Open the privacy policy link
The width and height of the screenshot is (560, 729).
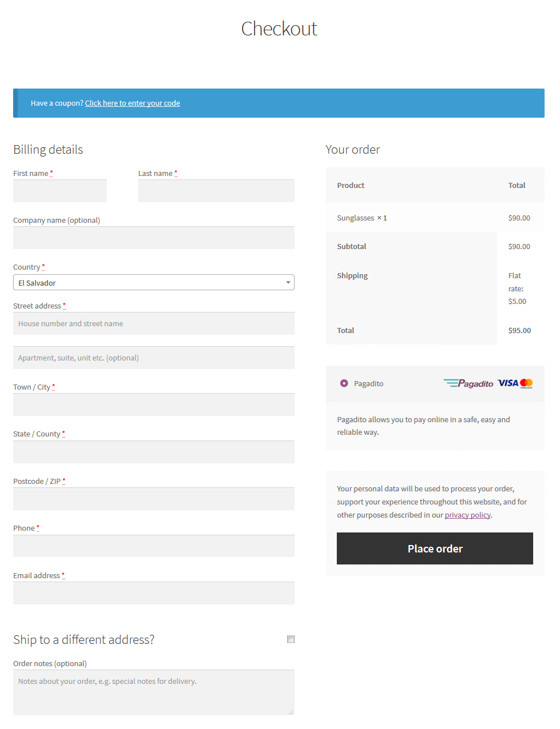468,515
